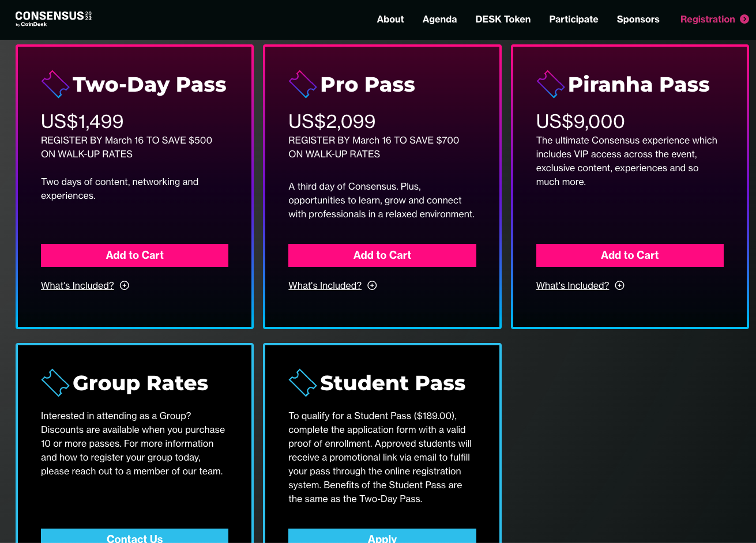
Task: Open the DESK Token menu item
Action: coord(503,19)
